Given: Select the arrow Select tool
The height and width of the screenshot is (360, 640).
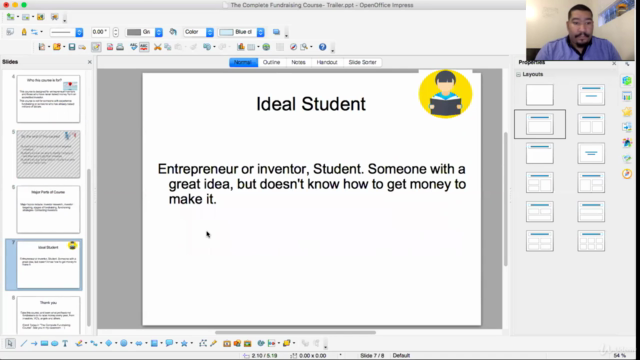Looking at the screenshot, I should click(x=10, y=343).
